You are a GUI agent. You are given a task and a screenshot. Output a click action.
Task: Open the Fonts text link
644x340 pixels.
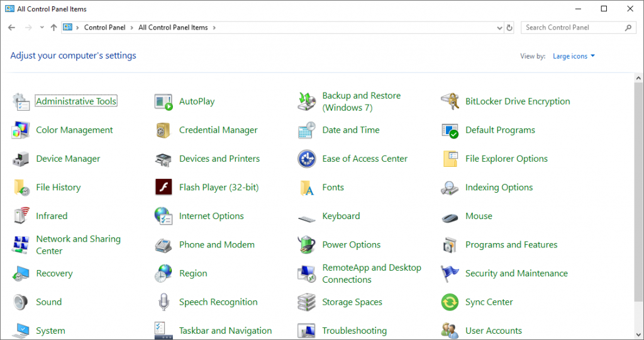click(333, 188)
